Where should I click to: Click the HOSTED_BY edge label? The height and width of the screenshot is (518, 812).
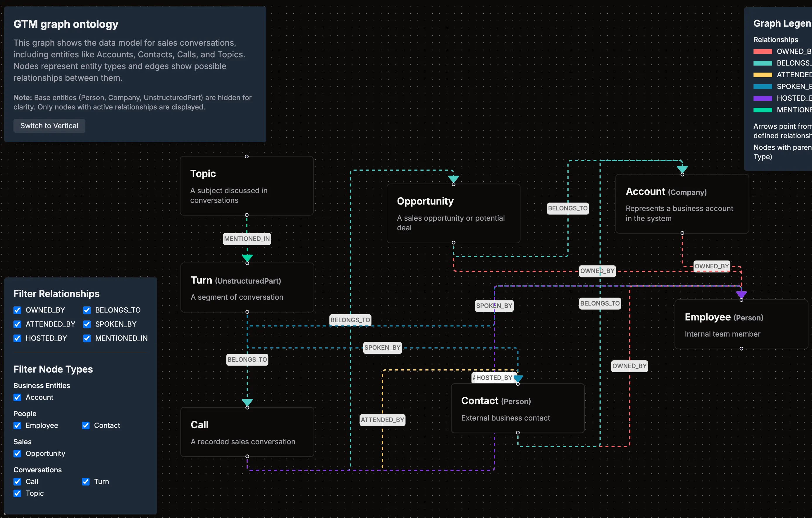coord(494,378)
